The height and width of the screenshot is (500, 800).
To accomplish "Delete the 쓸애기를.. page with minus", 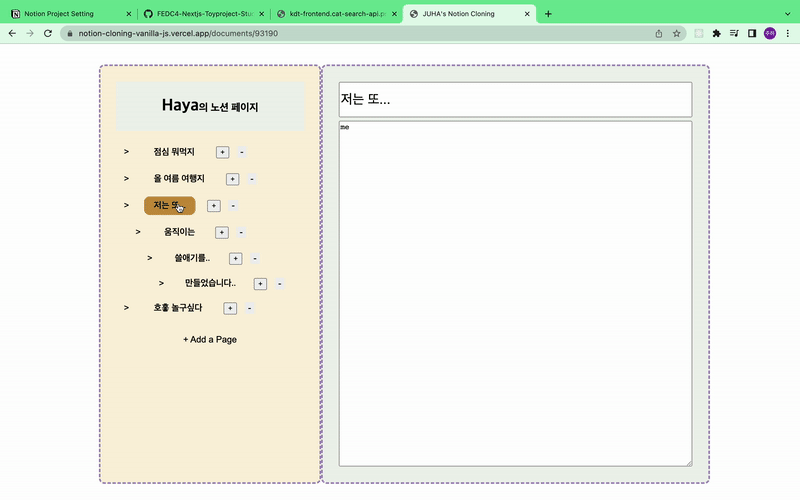I will pyautogui.click(x=255, y=259).
